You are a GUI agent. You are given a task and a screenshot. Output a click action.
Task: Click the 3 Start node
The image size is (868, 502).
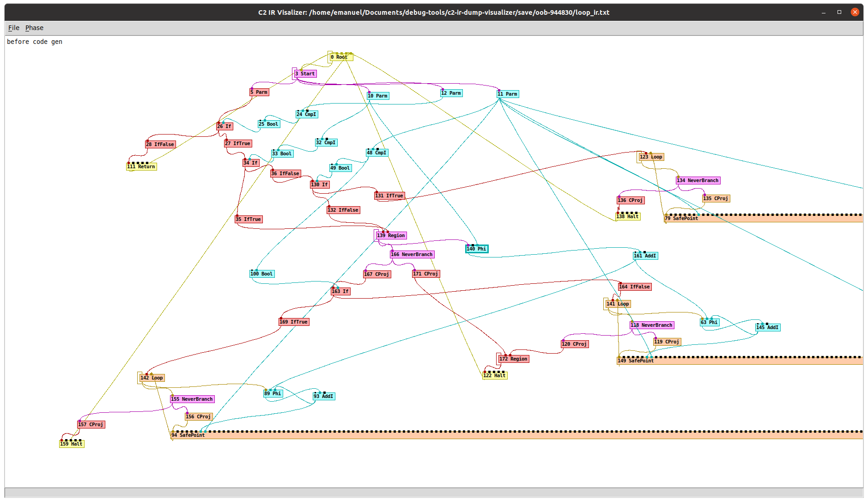coord(305,74)
